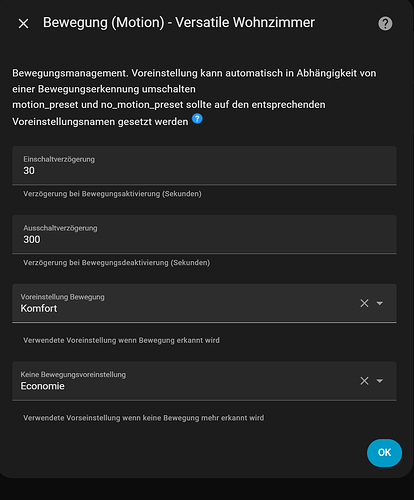Clear the Economie preset selection
Image resolution: width=414 pixels, height=500 pixels.
pyautogui.click(x=364, y=381)
